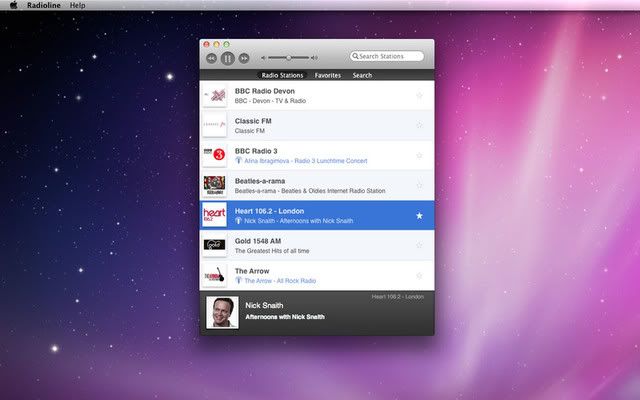Click the rewind playback button
This screenshot has height=400, width=640.
point(211,58)
